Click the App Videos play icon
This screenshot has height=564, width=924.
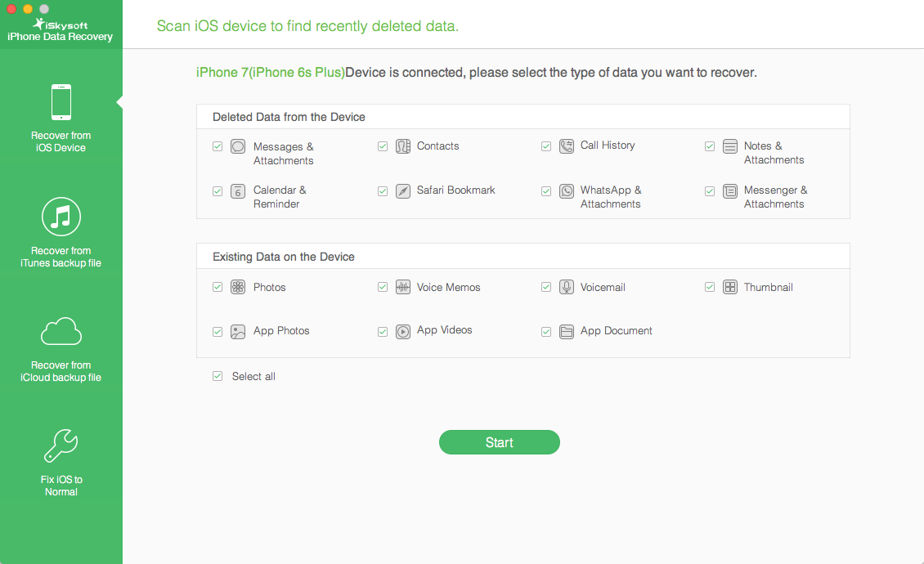click(403, 331)
